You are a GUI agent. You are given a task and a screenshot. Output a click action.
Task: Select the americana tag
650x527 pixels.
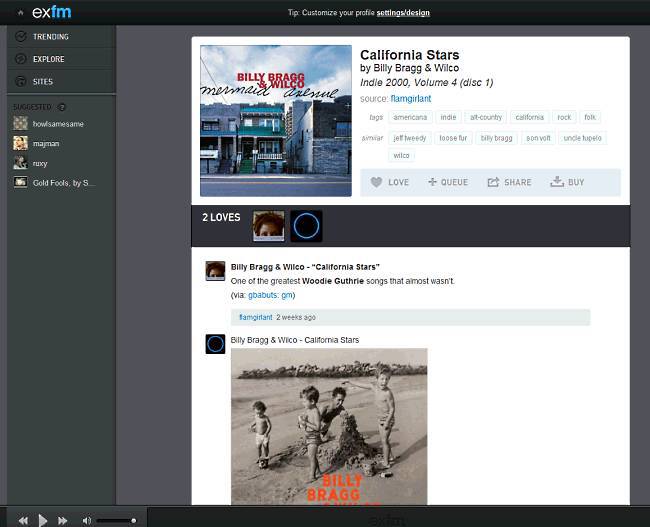410,117
